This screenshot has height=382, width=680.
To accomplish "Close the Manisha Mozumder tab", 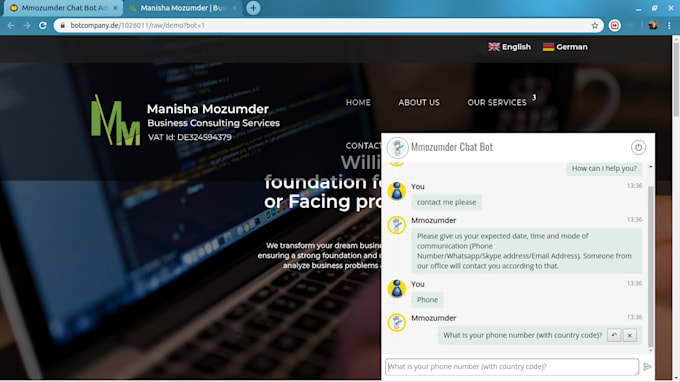I will pyautogui.click(x=234, y=8).
